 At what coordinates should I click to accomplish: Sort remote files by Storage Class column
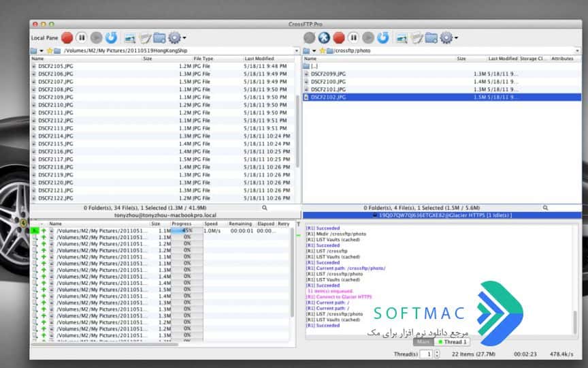(534, 59)
